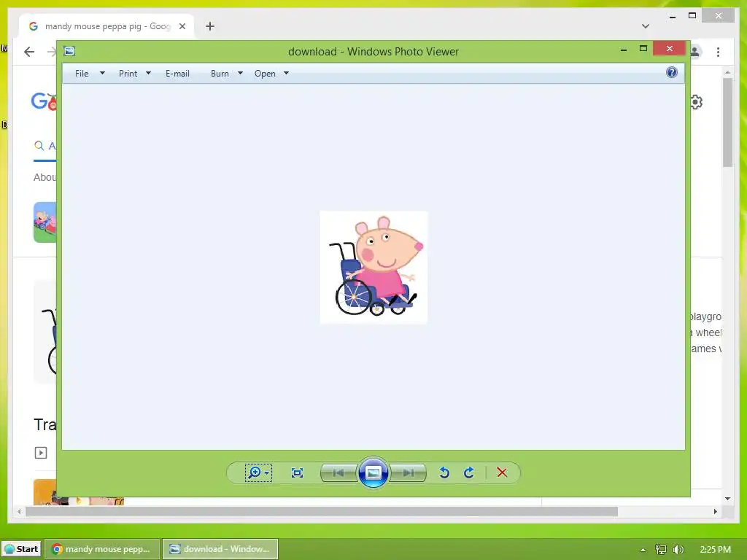The width and height of the screenshot is (747, 560).
Task: Show hidden tray icons arrow
Action: pos(643,550)
